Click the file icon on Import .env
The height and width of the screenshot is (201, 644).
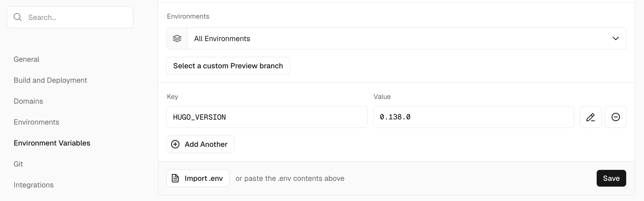click(x=175, y=178)
